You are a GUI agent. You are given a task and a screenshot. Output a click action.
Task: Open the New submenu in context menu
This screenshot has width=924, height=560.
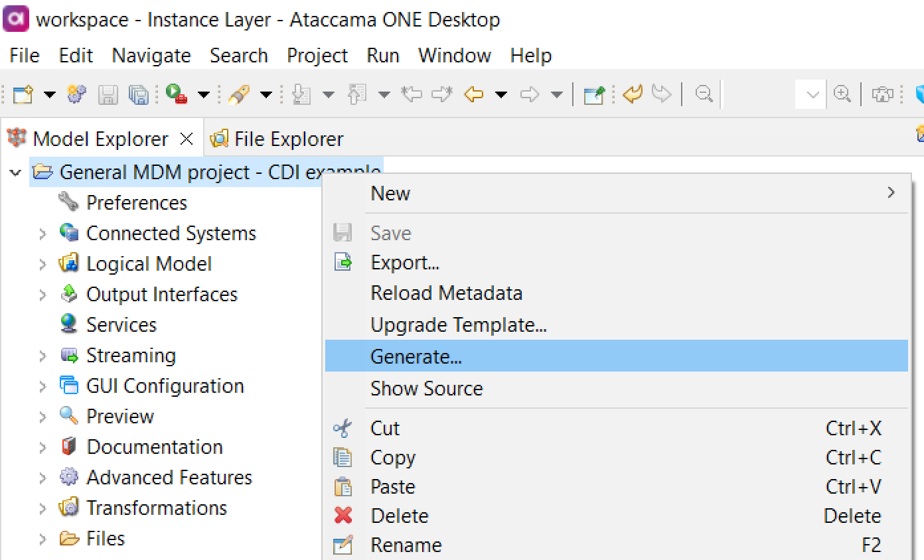point(617,193)
